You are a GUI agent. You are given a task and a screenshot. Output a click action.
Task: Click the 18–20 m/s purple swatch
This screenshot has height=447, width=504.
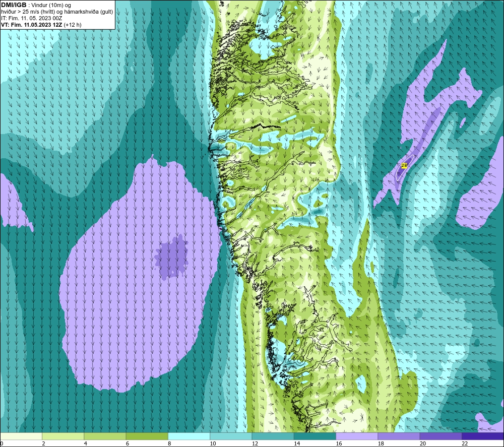(399, 436)
